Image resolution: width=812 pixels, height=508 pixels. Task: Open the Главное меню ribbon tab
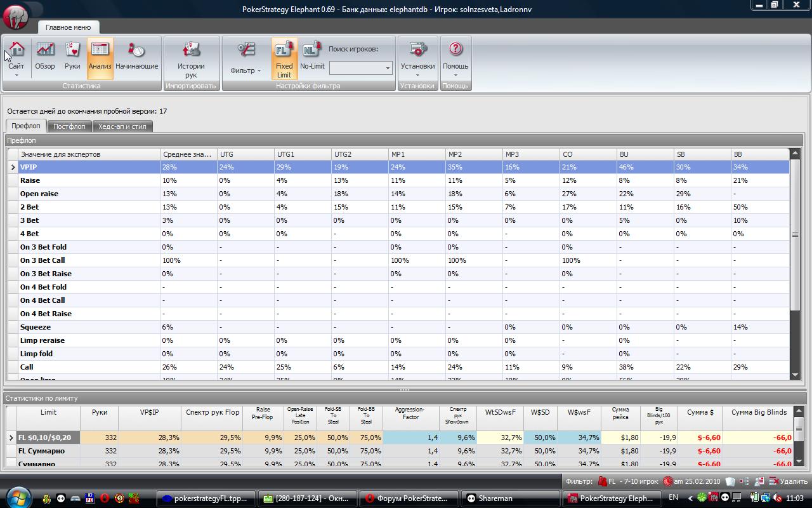coord(68,27)
